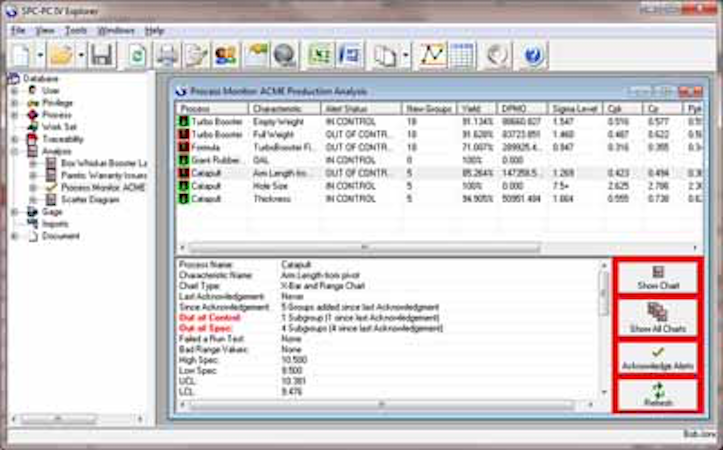Image resolution: width=723 pixels, height=450 pixels.
Task: Click red Out of Control label in details
Action: [210, 318]
